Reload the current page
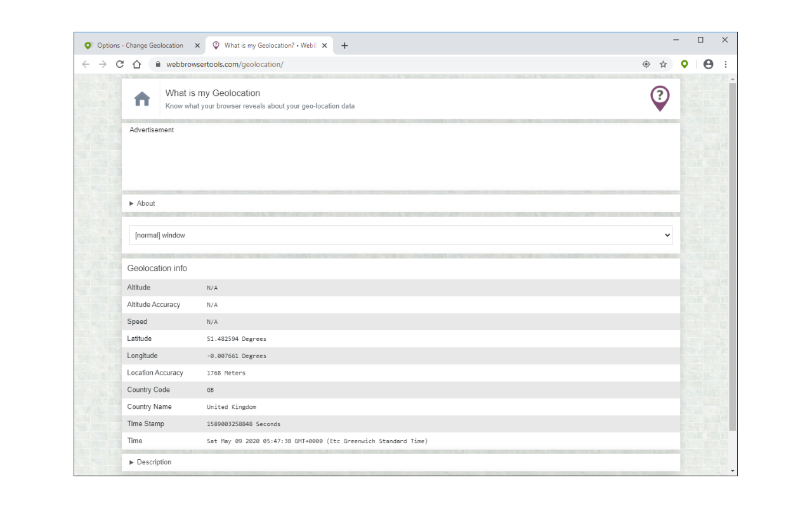 119,64
